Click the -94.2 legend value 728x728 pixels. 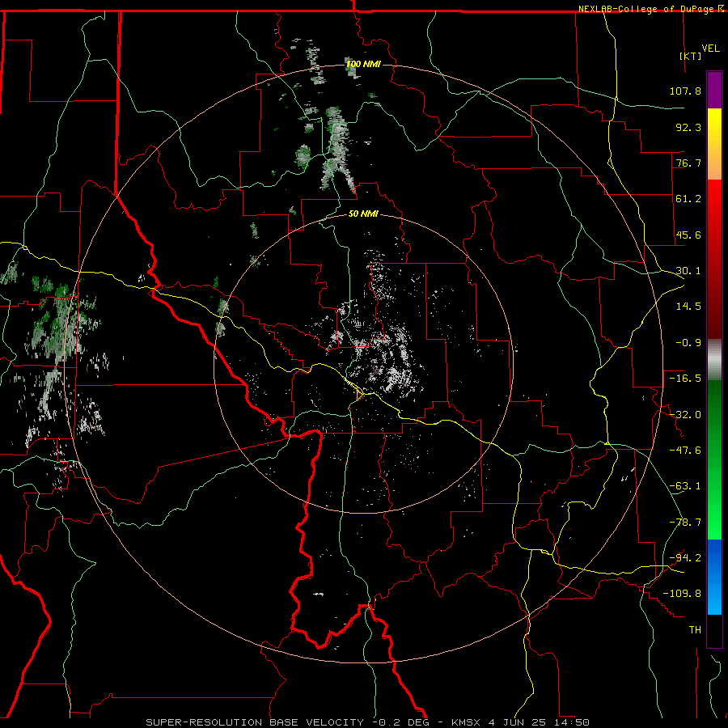(x=685, y=558)
